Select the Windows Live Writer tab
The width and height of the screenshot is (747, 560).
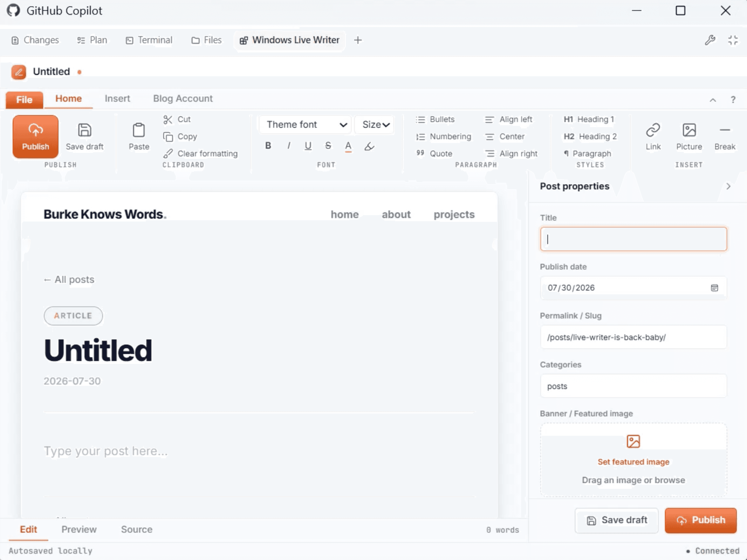point(289,40)
